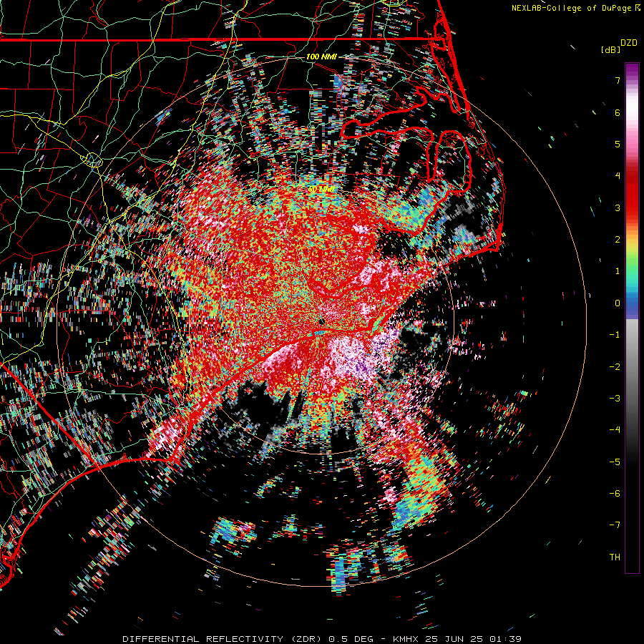This screenshot has height=644, width=644.
Task: Click the [dB] unit label
Action: coord(610,50)
